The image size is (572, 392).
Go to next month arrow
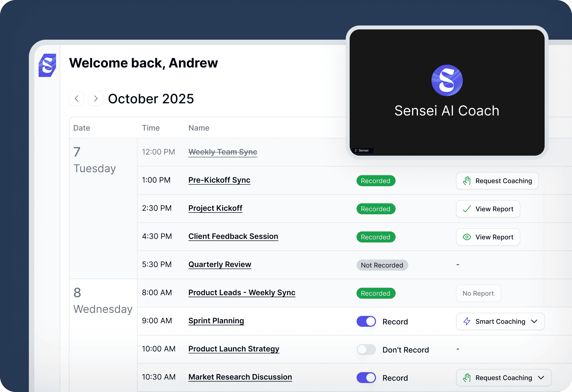(x=96, y=98)
